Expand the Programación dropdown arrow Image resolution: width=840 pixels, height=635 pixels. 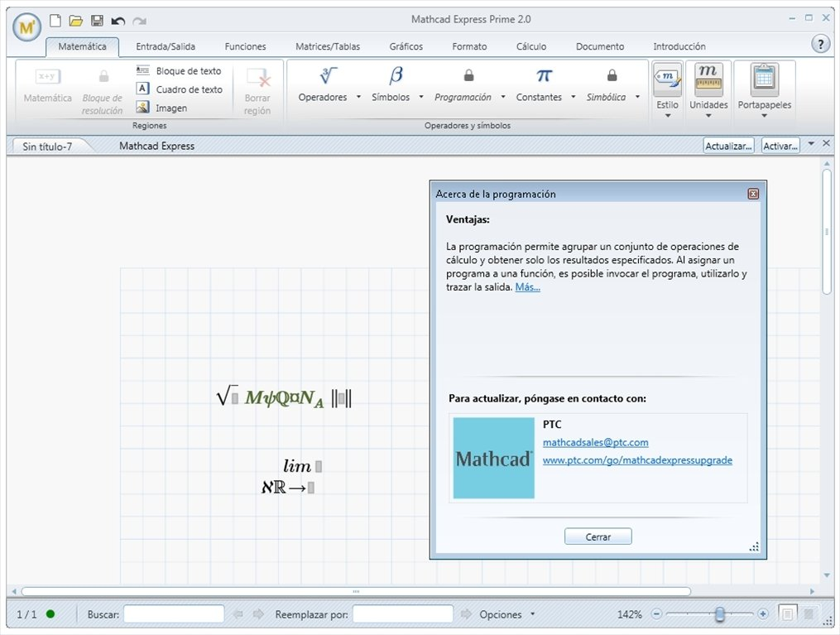tap(503, 97)
